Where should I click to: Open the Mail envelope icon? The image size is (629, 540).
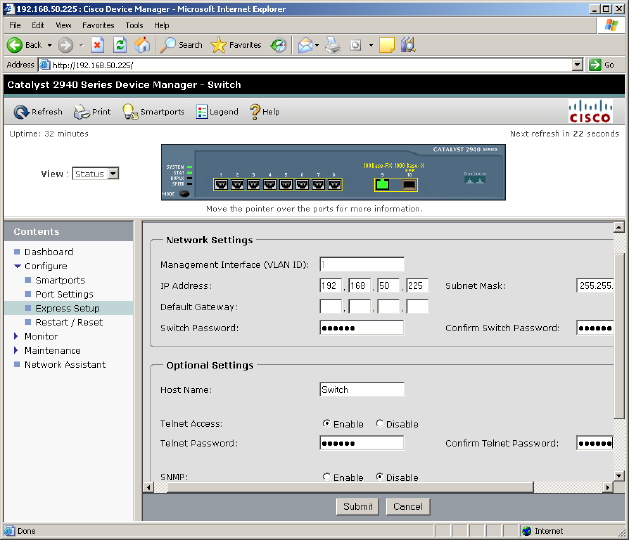pyautogui.click(x=305, y=45)
